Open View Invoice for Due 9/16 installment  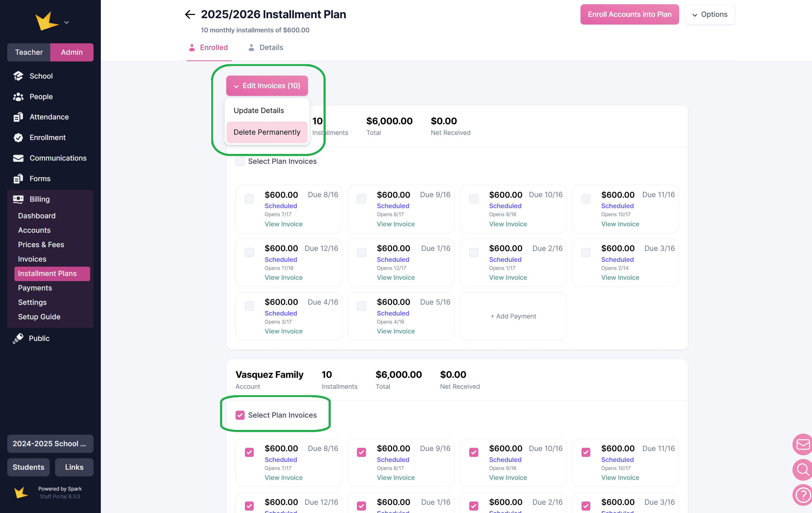coord(395,224)
